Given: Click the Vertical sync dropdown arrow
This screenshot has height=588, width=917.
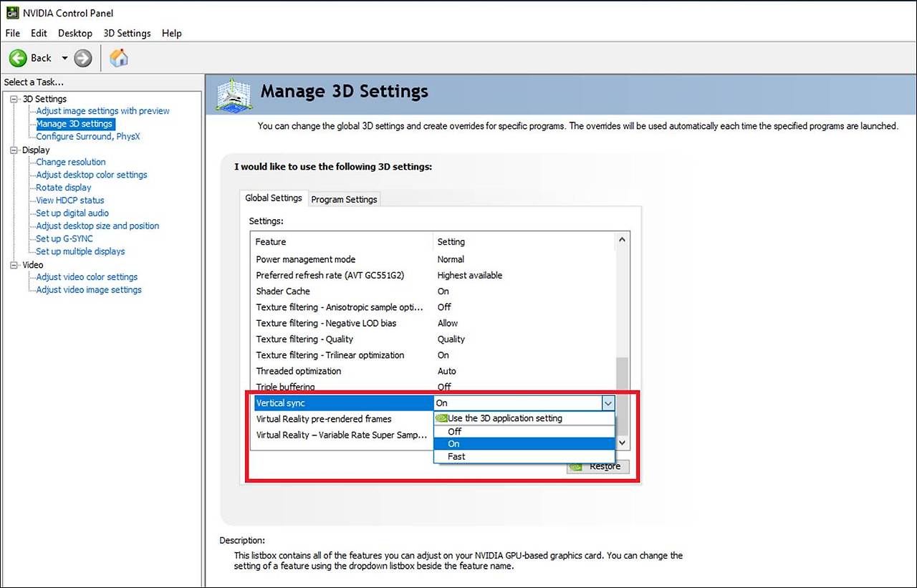Looking at the screenshot, I should 608,403.
